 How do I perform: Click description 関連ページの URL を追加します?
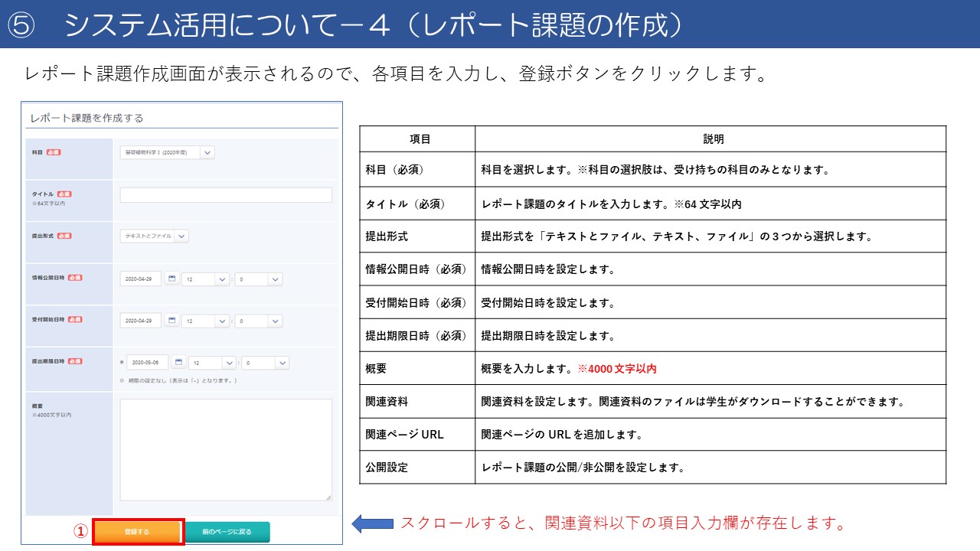[x=561, y=435]
